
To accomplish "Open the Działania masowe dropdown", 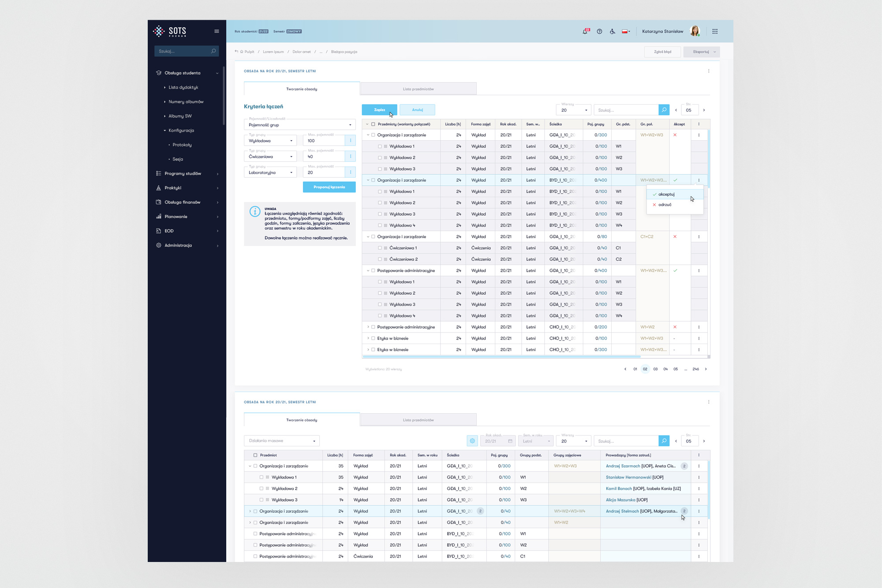I will click(x=282, y=441).
